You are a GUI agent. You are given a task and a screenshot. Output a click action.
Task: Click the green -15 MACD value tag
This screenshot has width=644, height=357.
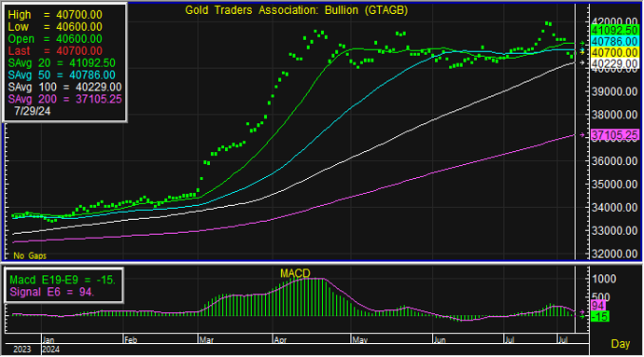click(600, 316)
